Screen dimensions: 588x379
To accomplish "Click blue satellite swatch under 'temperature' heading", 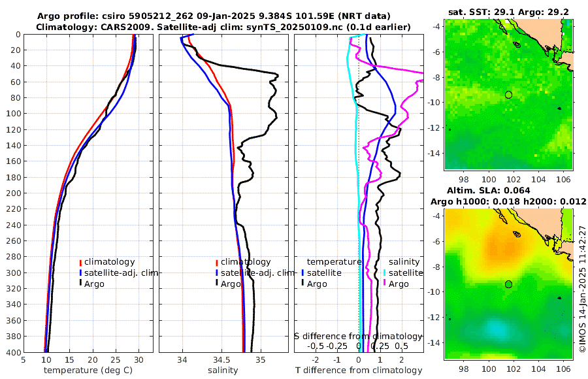I will click(302, 272).
